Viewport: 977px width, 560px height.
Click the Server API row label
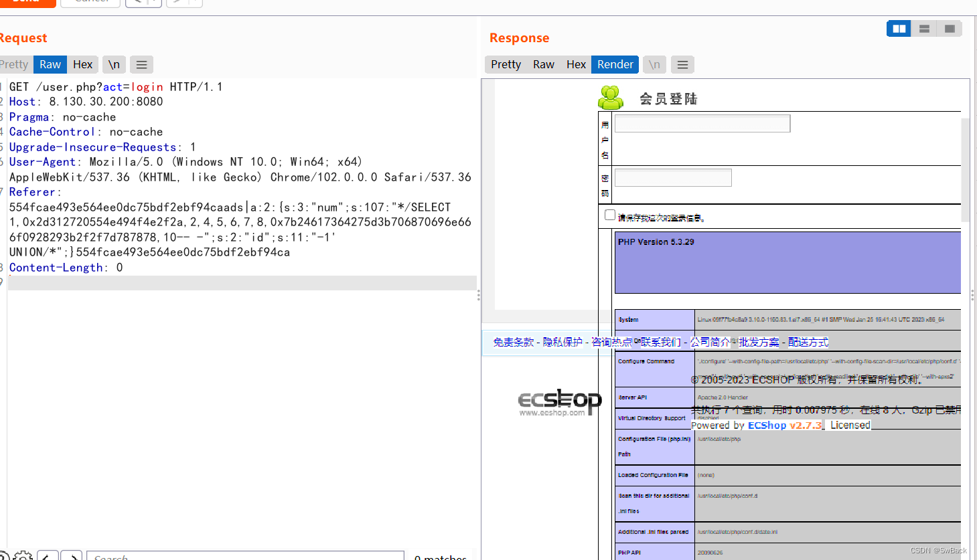(632, 397)
